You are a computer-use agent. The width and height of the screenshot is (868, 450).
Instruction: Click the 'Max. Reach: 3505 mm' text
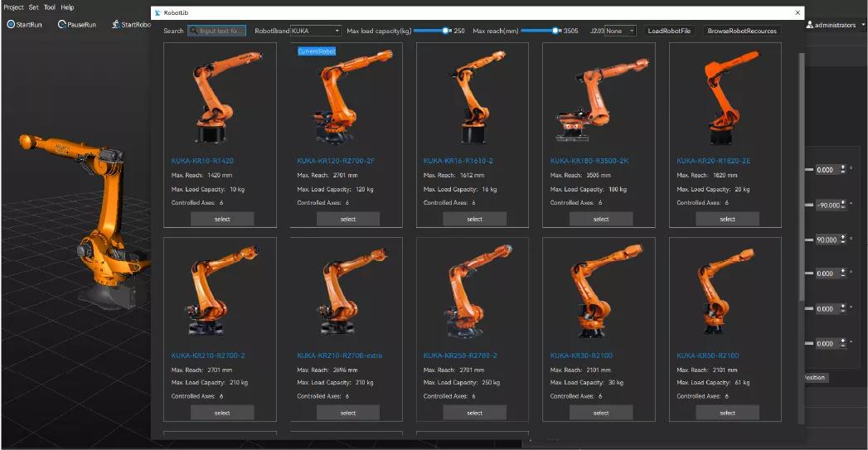pos(580,176)
